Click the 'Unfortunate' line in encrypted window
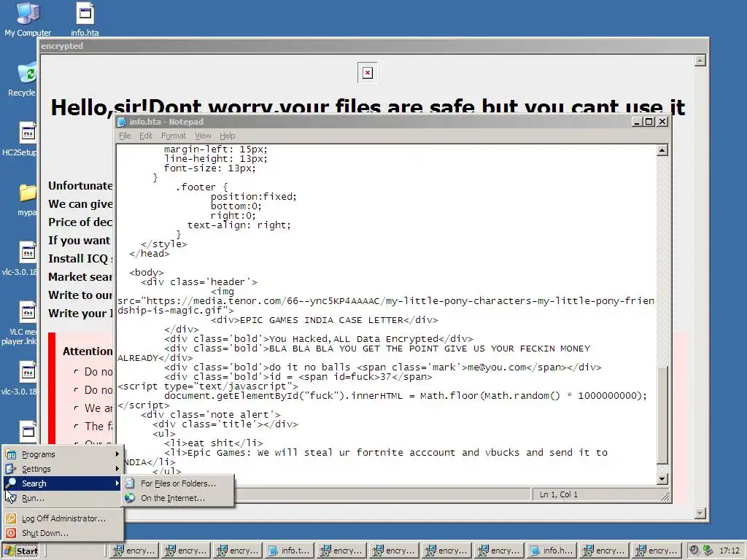Screen dimensions: 747x560 [80, 186]
